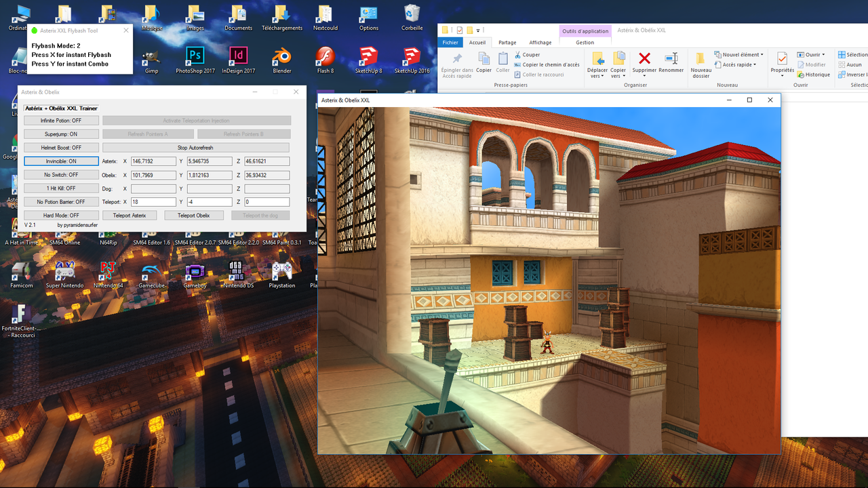
Task: Click the Teleport X input field
Action: 153,202
